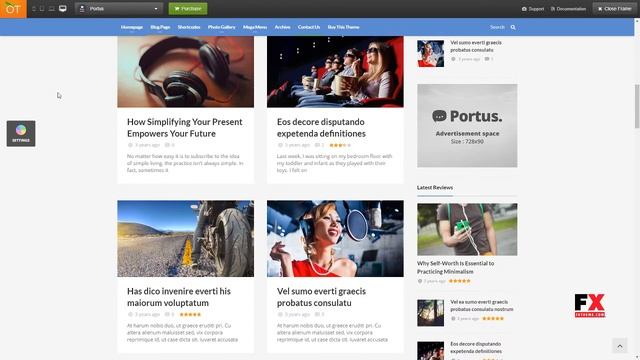Open the forest thumbnail in Latest Reviews
The height and width of the screenshot is (360, 640).
coord(430,313)
